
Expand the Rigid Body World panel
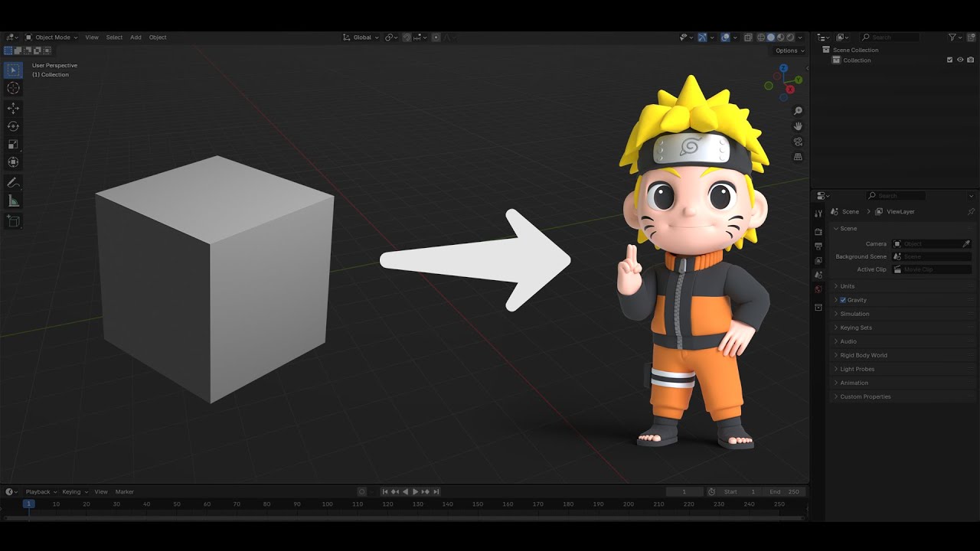click(x=904, y=355)
